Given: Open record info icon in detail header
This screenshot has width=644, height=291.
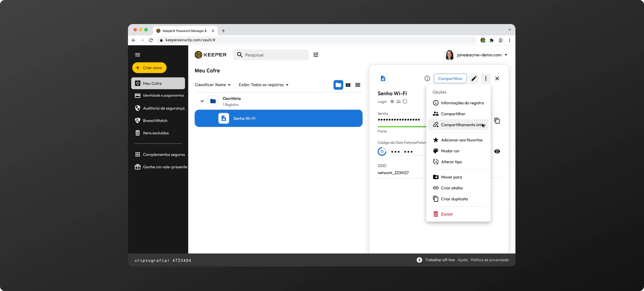Looking at the screenshot, I should pyautogui.click(x=427, y=78).
